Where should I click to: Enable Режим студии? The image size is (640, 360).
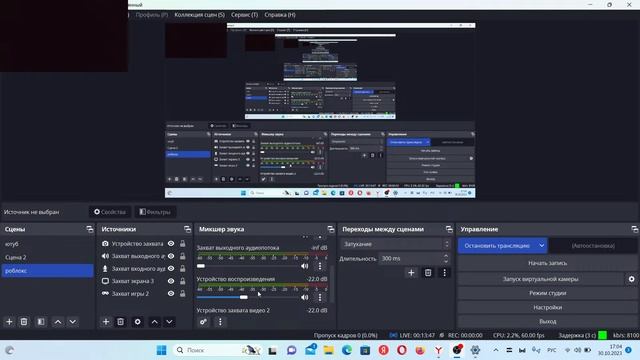[x=547, y=293]
